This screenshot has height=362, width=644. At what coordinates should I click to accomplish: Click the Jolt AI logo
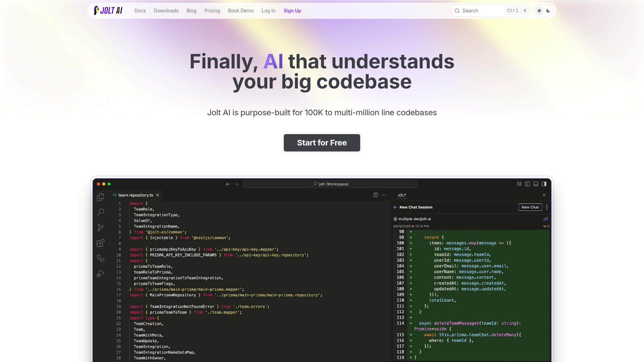click(108, 11)
